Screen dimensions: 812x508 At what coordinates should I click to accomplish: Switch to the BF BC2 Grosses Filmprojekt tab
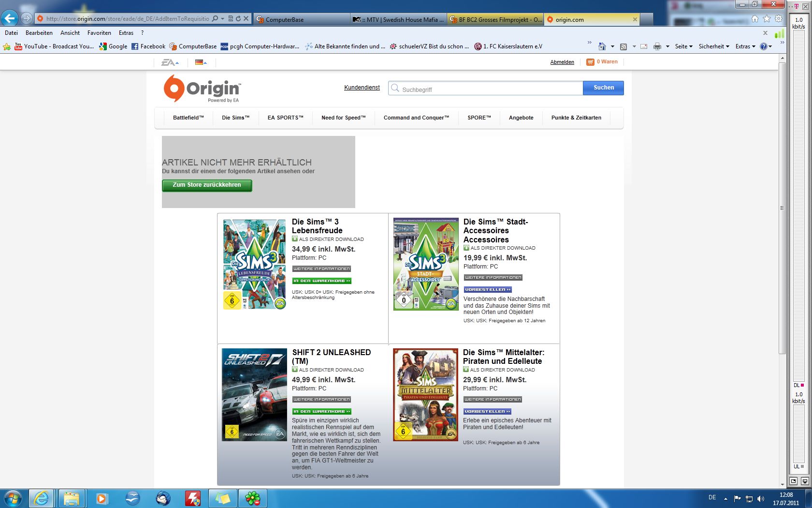click(x=495, y=19)
